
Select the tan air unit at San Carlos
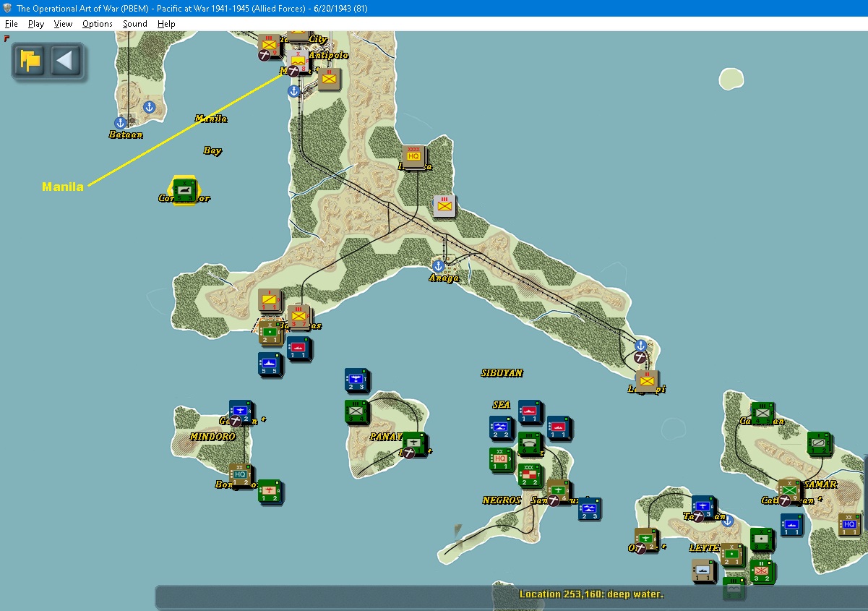[x=558, y=491]
